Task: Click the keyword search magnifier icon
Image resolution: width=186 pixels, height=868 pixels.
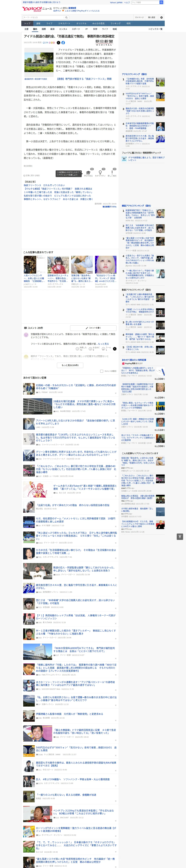Action: coord(66,18)
